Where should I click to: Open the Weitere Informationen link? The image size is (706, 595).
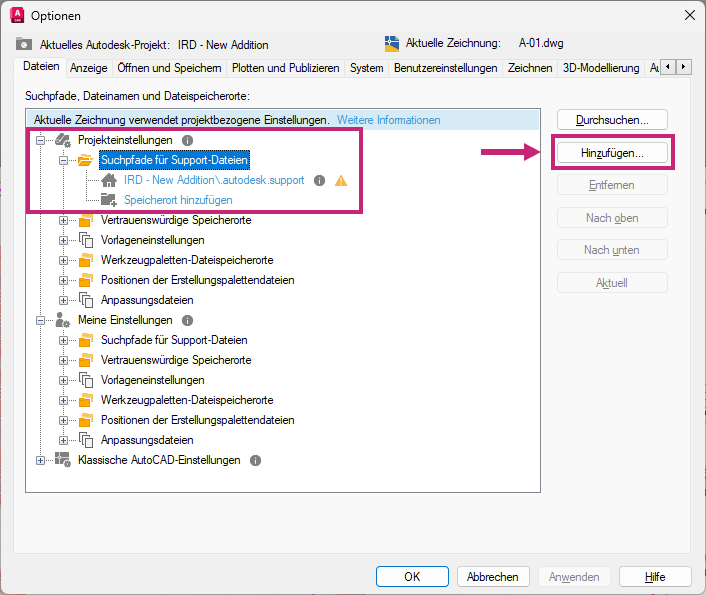pos(389,120)
